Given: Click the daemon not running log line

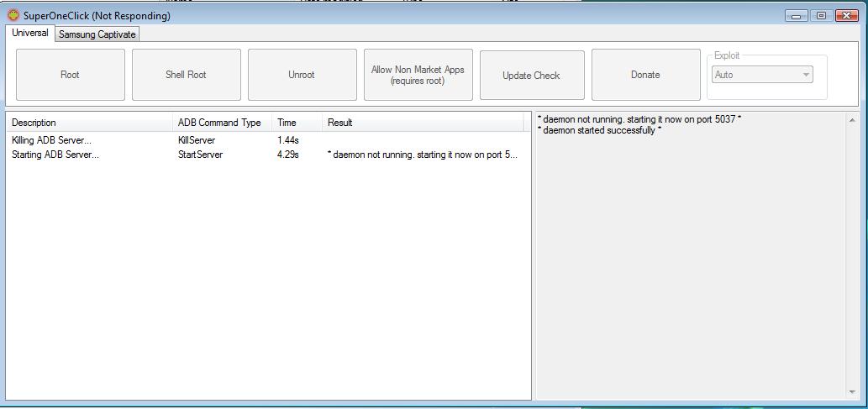Looking at the screenshot, I should [x=639, y=119].
